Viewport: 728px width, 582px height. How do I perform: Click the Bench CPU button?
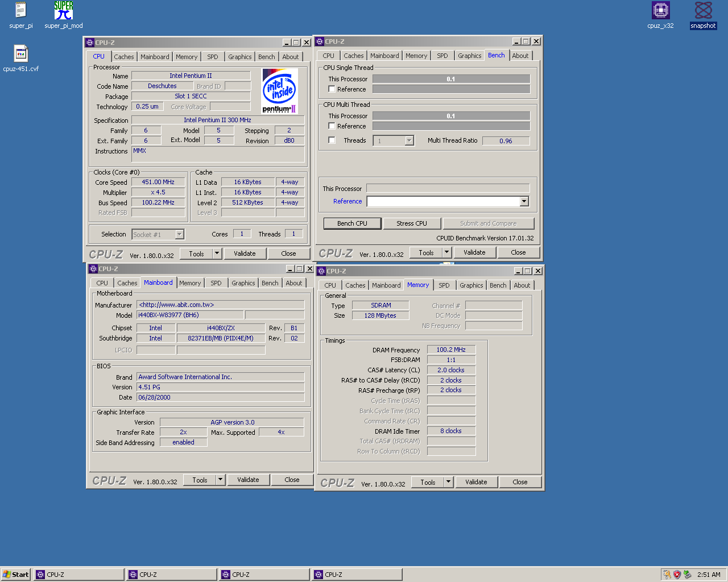click(x=352, y=223)
